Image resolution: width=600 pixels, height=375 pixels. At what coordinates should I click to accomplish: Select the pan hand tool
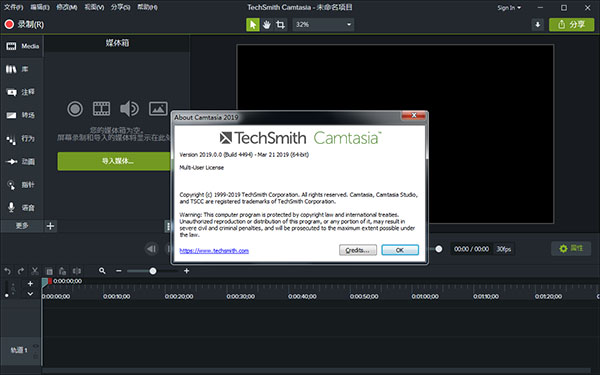coord(267,25)
